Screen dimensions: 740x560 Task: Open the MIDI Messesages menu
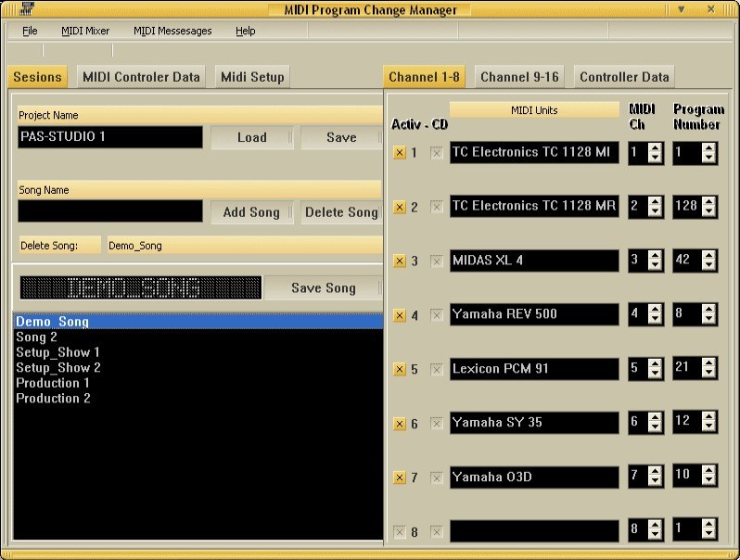pyautogui.click(x=172, y=31)
